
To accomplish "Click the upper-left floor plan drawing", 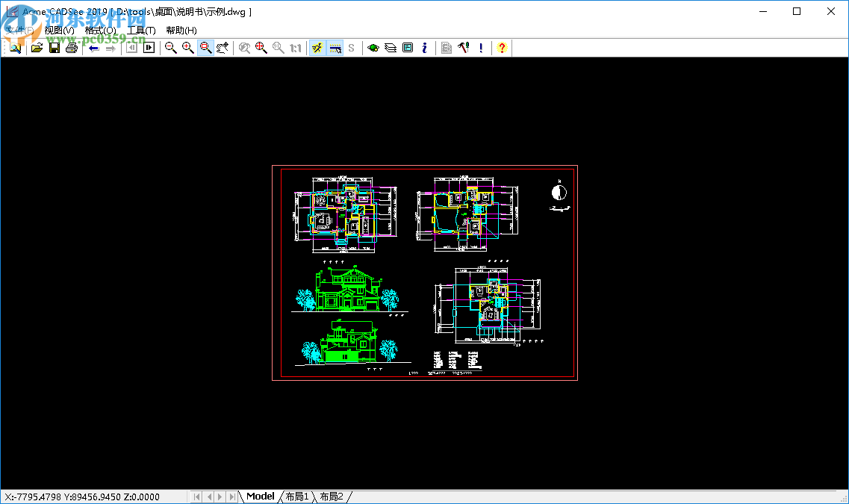I will (346, 214).
